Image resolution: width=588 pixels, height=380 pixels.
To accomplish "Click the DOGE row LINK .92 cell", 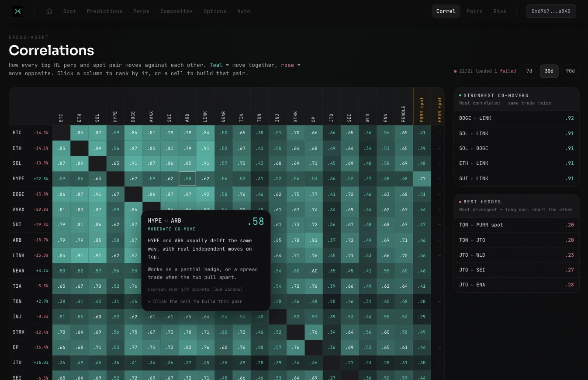I will (x=205, y=194).
